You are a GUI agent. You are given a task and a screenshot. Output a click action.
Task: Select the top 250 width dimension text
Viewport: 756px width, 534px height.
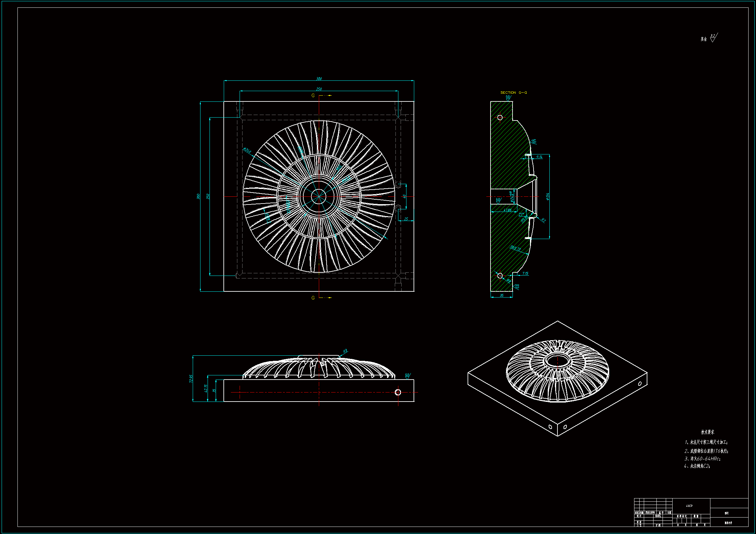[x=319, y=89]
